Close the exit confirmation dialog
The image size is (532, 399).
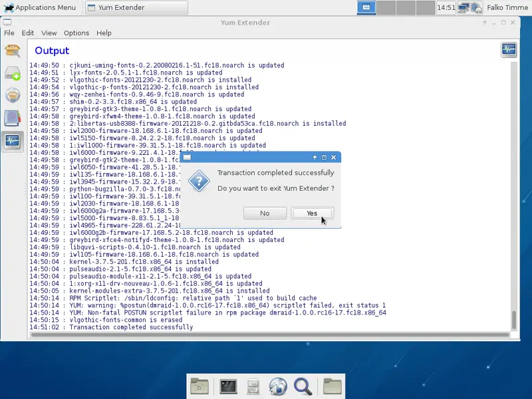pyautogui.click(x=334, y=158)
